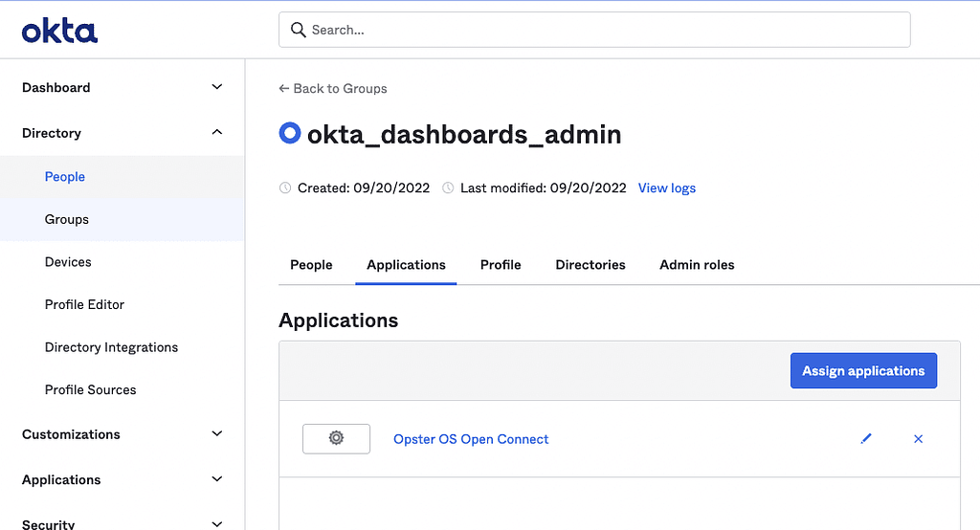Click the clock icon beside Created date
The image size is (980, 530).
click(x=285, y=188)
